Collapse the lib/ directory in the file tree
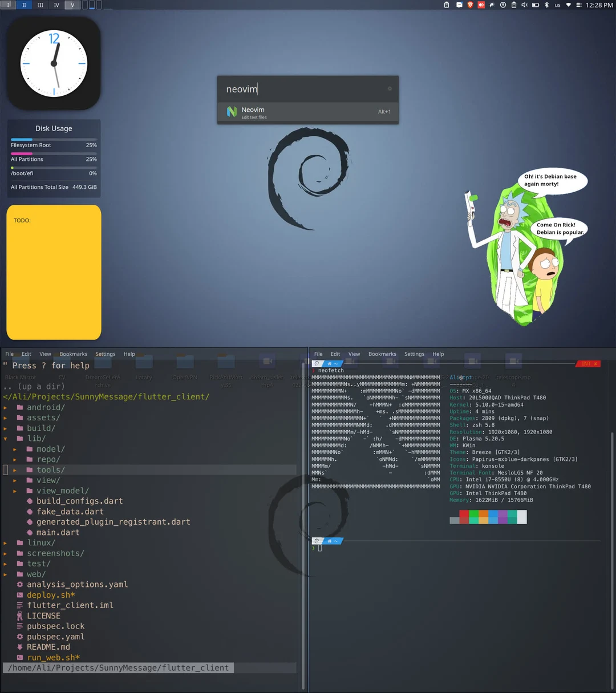This screenshot has width=616, height=693. [6, 439]
